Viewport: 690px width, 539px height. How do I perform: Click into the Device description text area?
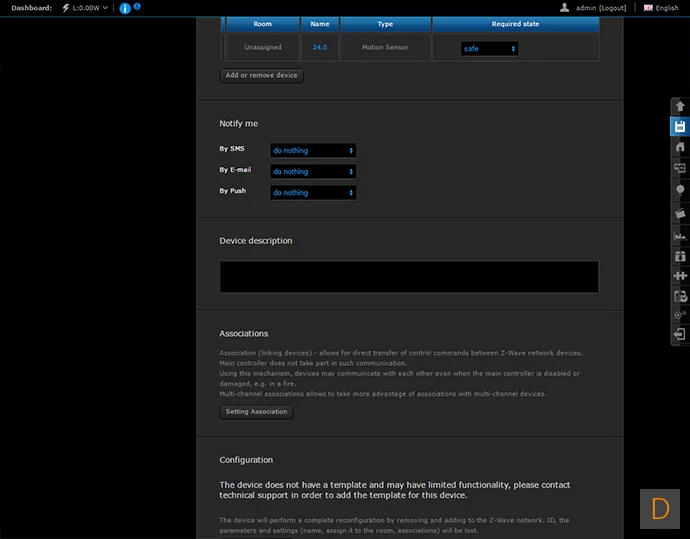(x=409, y=277)
